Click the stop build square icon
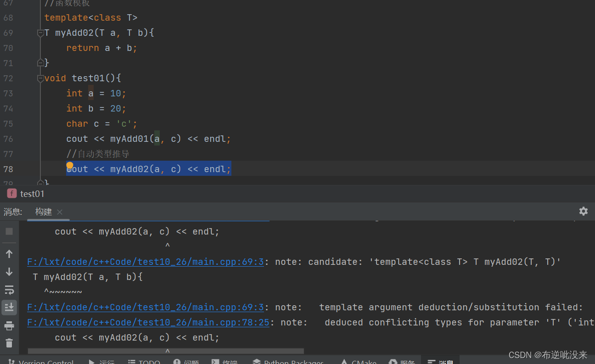 coord(9,231)
